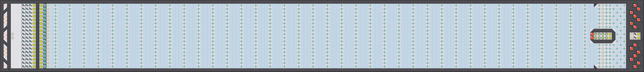The width and height of the screenshot is (644, 72).
Task: Click first green circle in enclosure's upper row
Action: [x=596, y=34]
